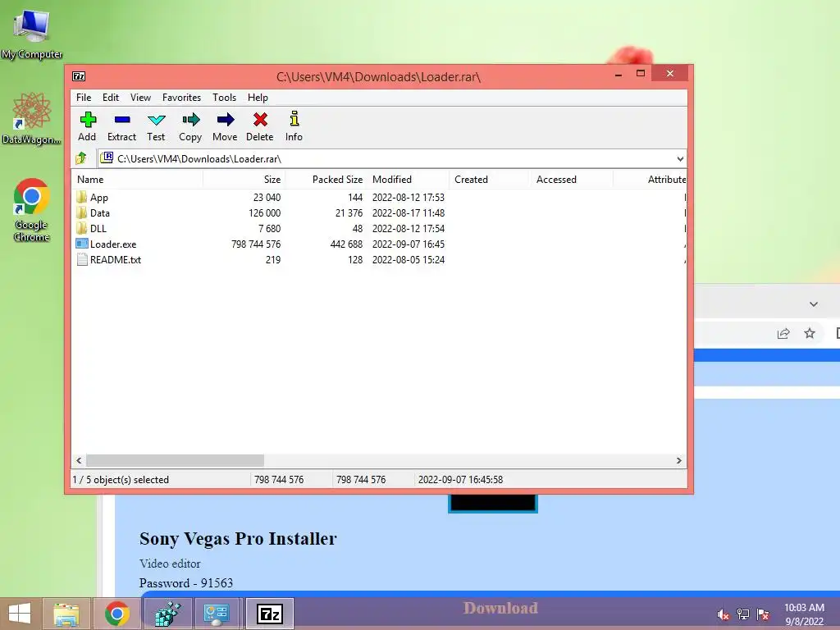Viewport: 840px width, 630px height.
Task: Select the DLL folder icon
Action: (x=81, y=228)
